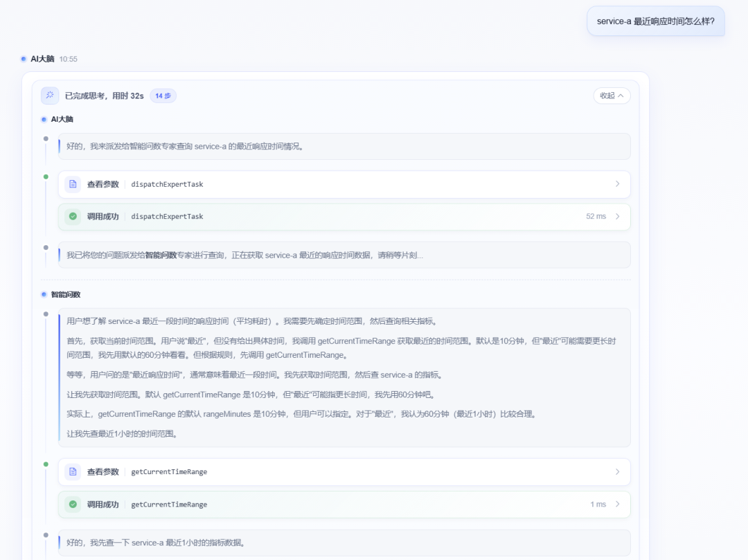Click document icon of 查看参数 dispatchExpertTask
This screenshot has width=748, height=560.
pyautogui.click(x=73, y=184)
